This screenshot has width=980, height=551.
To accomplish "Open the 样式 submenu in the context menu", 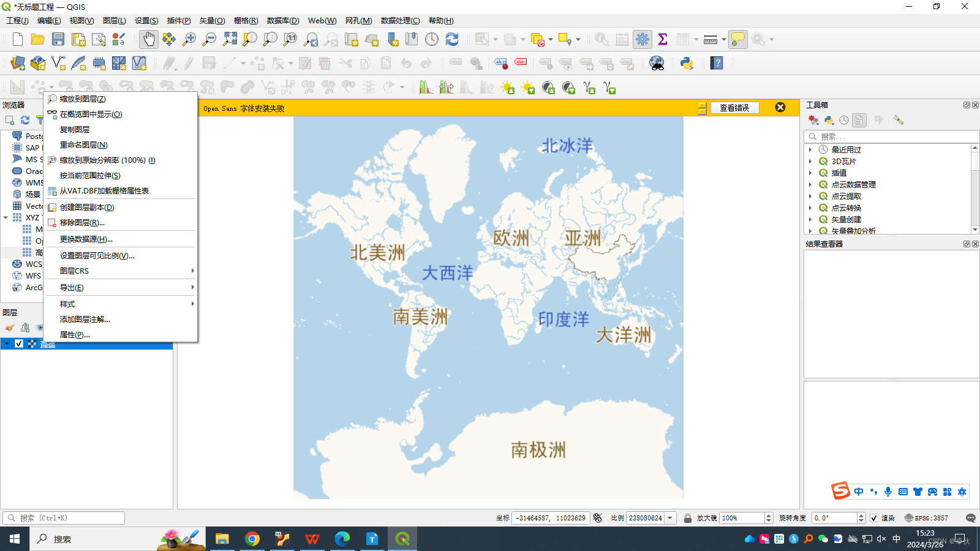I will click(121, 304).
